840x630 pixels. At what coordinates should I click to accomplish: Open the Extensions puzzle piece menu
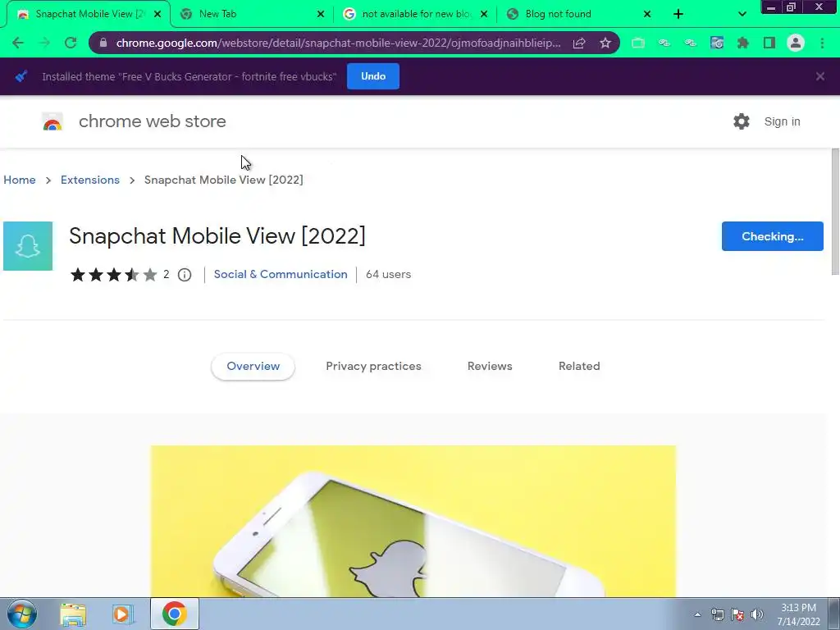coord(743,43)
